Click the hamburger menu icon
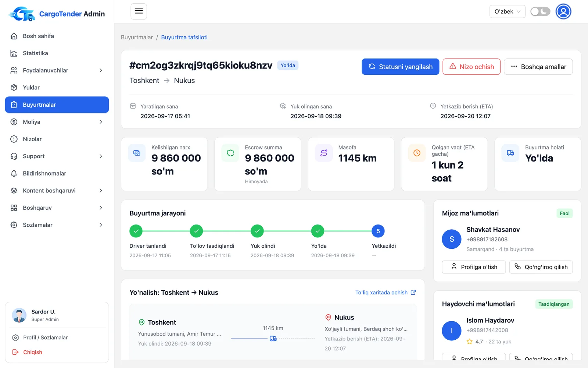This screenshot has height=368, width=588. [x=139, y=11]
